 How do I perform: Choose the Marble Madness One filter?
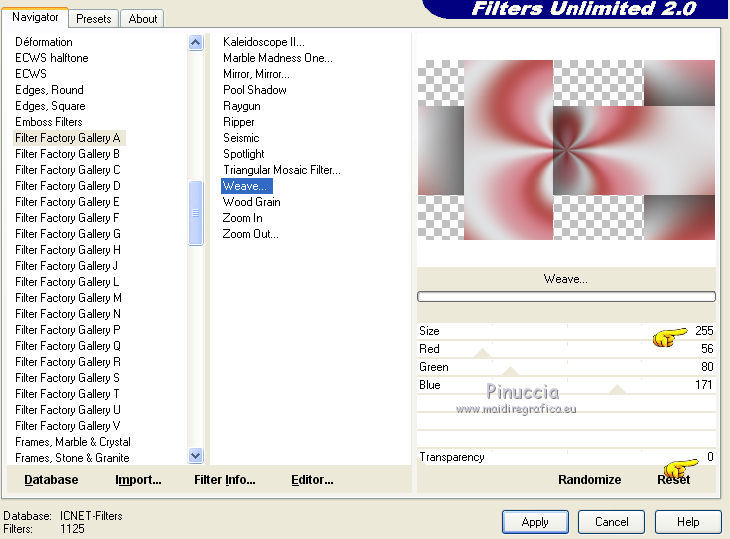278,58
